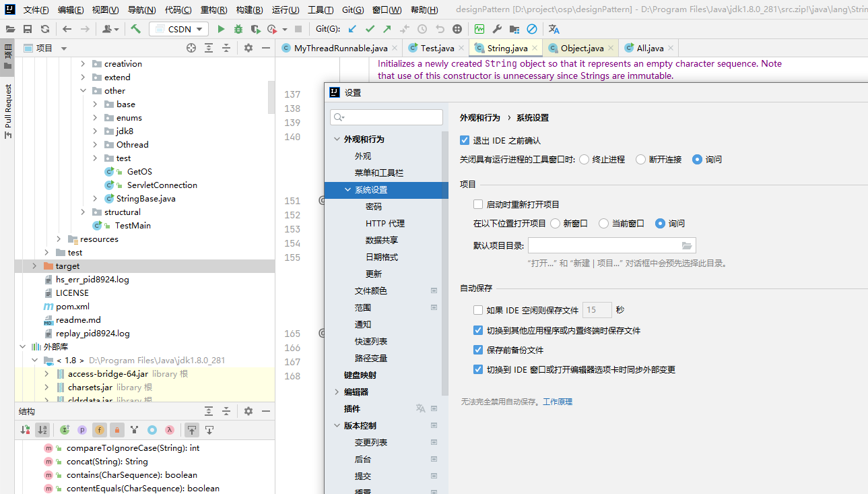Image resolution: width=868 pixels, height=494 pixels.
Task: Toggle 'Confirm before exiting IDE' checkbox
Action: 465,140
